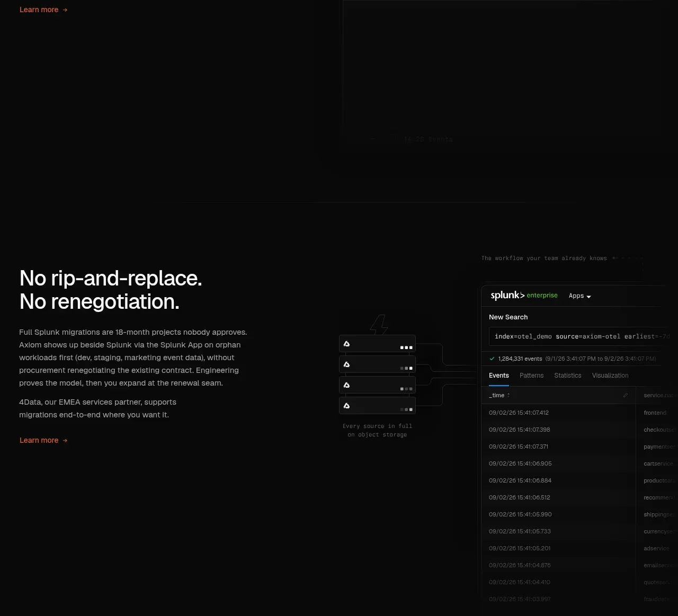
Task: Click the splunk> enterprise logo
Action: click(524, 296)
